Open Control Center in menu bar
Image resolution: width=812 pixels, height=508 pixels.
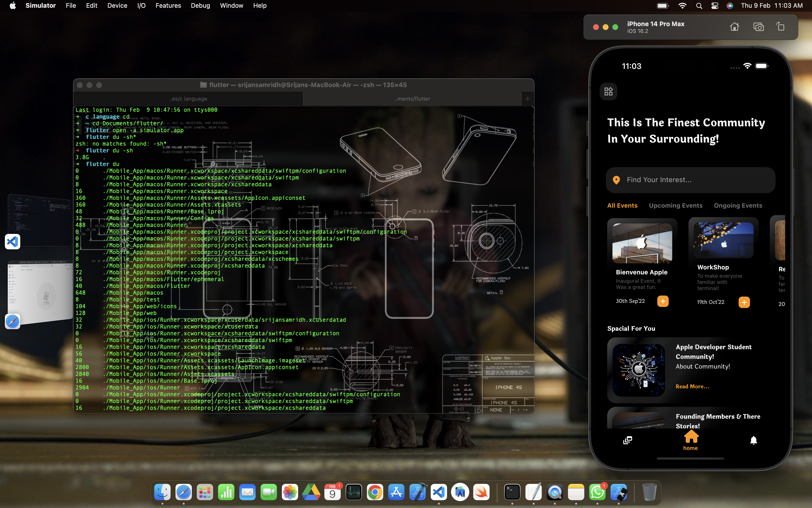(x=714, y=6)
